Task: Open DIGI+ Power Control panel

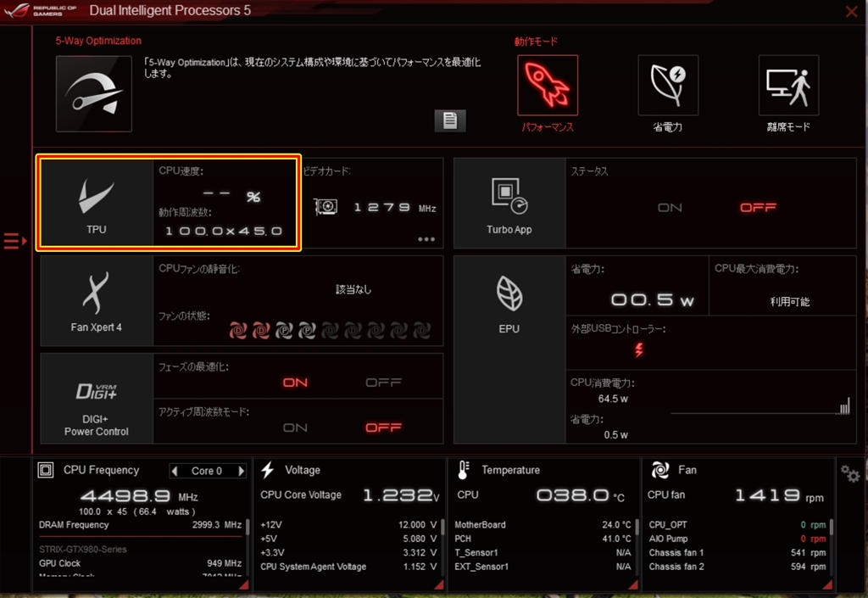Action: pos(97,399)
